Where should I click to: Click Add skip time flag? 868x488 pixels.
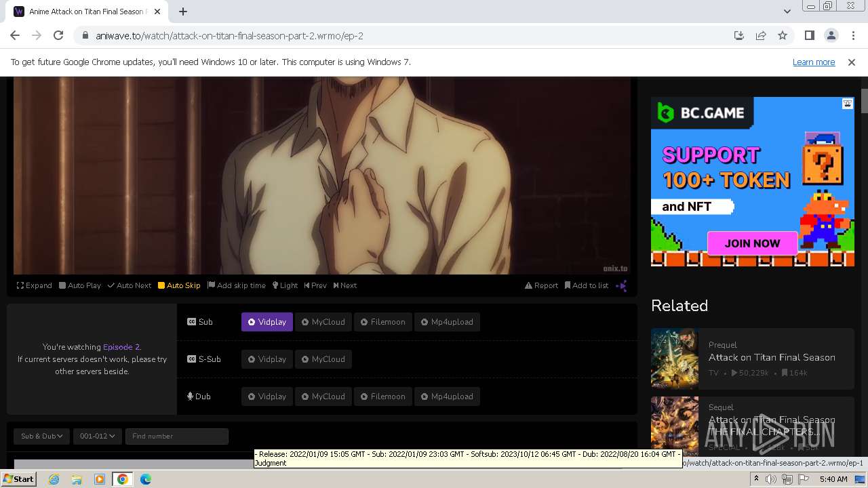pyautogui.click(x=237, y=285)
